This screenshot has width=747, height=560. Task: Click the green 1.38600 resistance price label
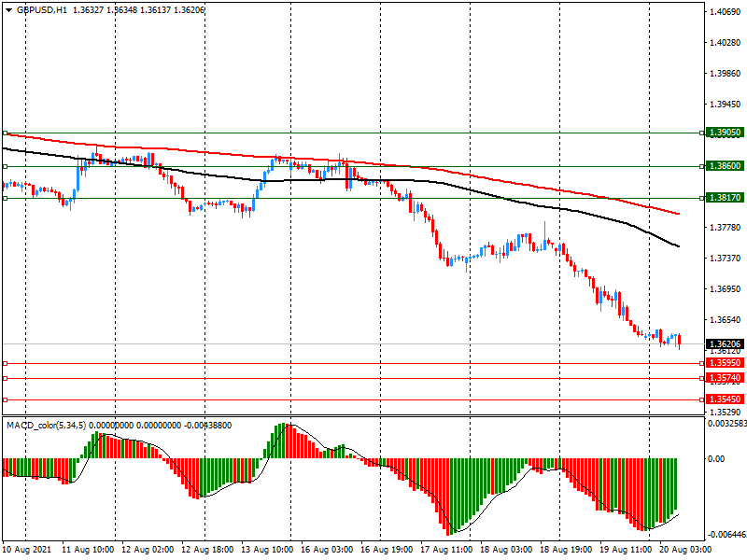(725, 166)
